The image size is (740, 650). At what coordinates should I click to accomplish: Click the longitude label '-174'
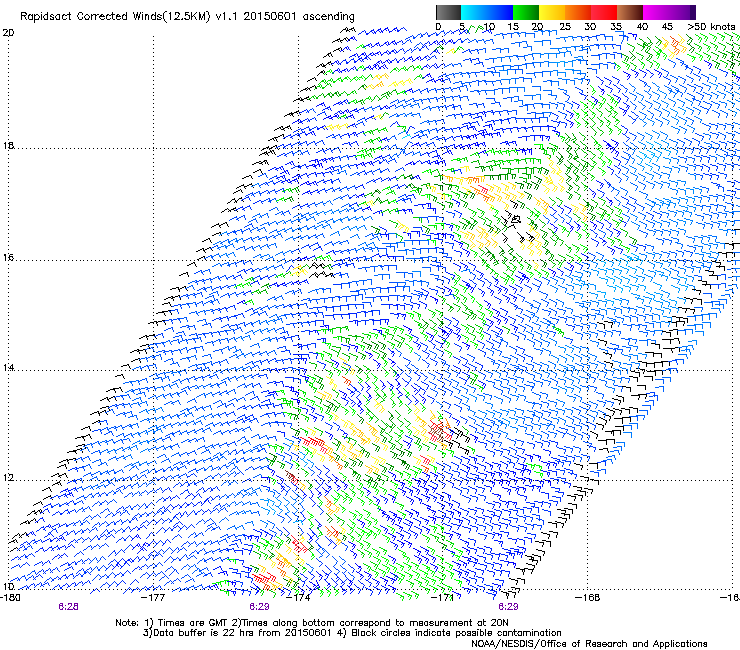point(299,598)
